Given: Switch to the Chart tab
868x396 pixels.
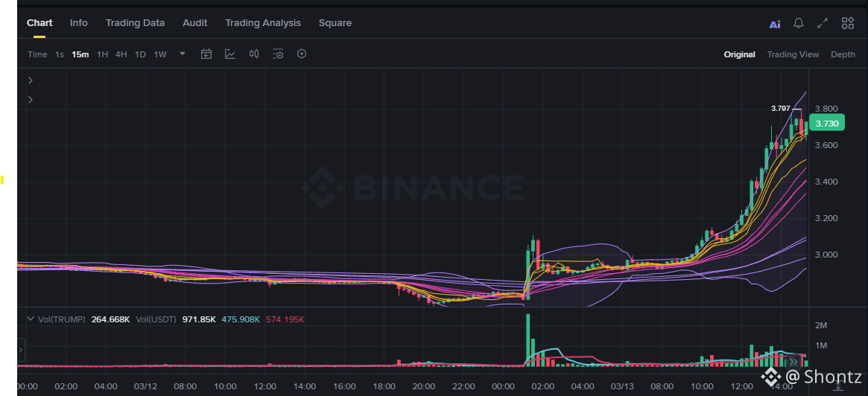Looking at the screenshot, I should [39, 22].
